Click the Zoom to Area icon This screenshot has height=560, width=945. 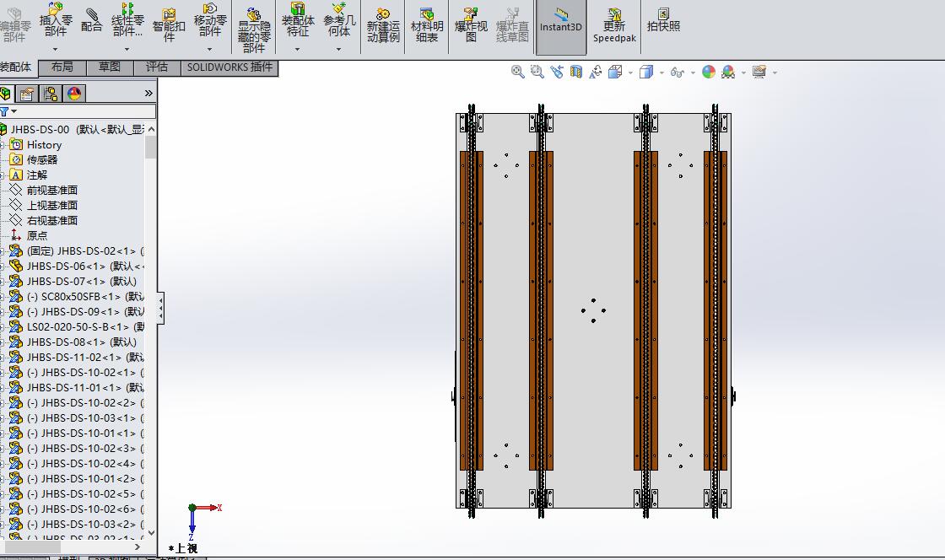[537, 73]
